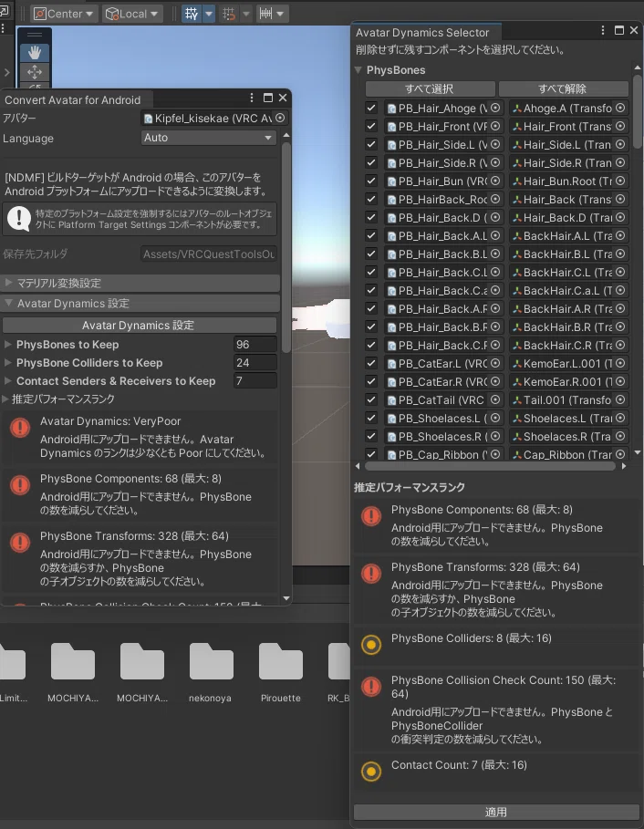Open object picker for Kipfel_kisekae avatar field

point(280,118)
